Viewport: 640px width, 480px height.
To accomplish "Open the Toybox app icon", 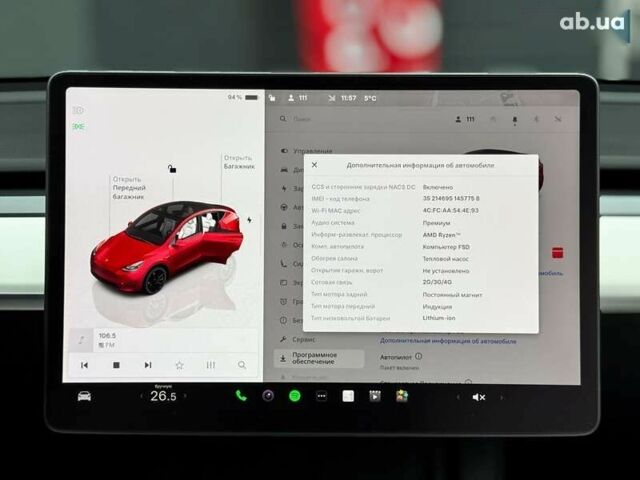I will [x=402, y=396].
